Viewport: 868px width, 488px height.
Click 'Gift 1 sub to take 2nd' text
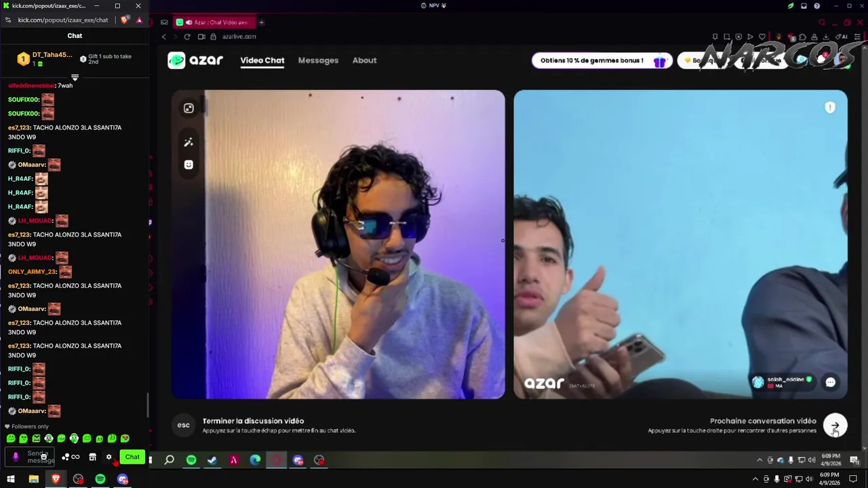coord(110,59)
